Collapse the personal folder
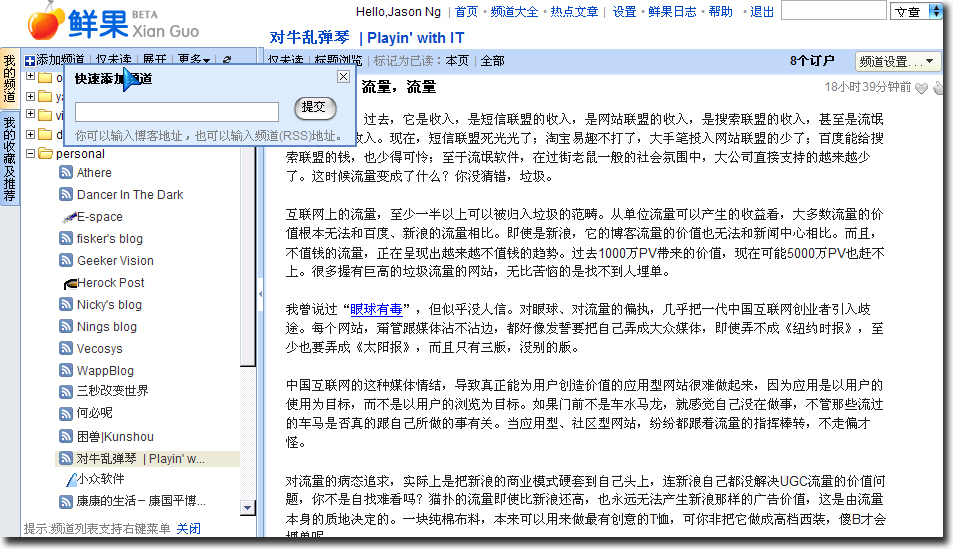Viewport: 953px width, 549px height. point(30,154)
